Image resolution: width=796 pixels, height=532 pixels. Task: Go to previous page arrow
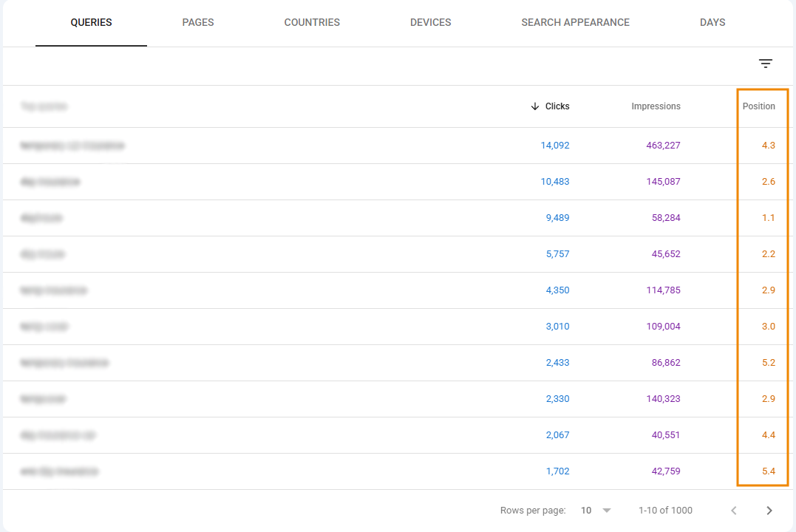734,511
